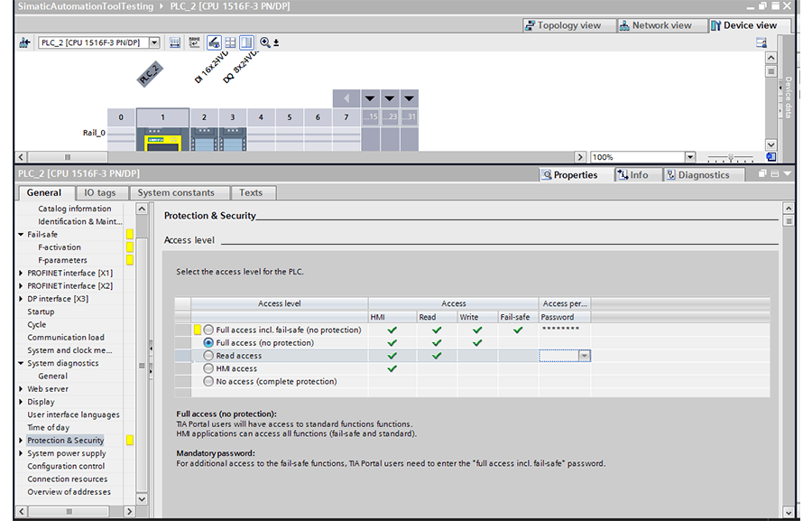Viewport: 812px width, 521px height.
Task: Adjust the zoom slider in device view
Action: click(731, 157)
